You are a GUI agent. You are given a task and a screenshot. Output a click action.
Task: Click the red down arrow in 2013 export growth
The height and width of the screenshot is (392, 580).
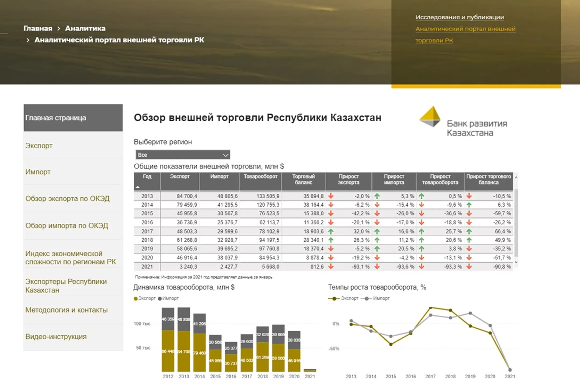click(331, 196)
